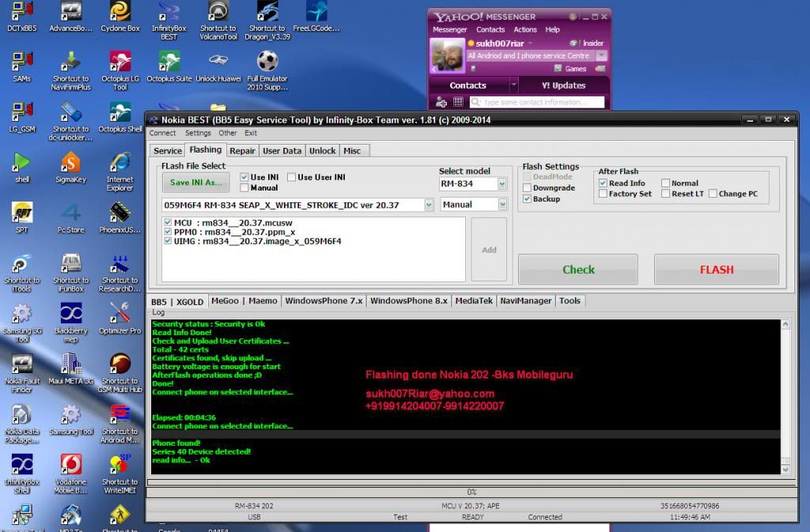Toggle the Use INI checkbox

pyautogui.click(x=244, y=177)
